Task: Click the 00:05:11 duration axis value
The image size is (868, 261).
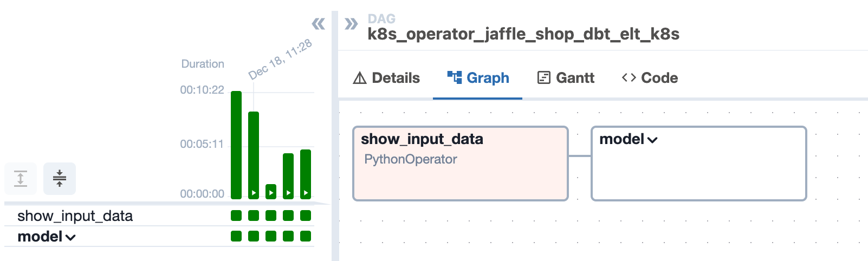Action: [x=202, y=144]
